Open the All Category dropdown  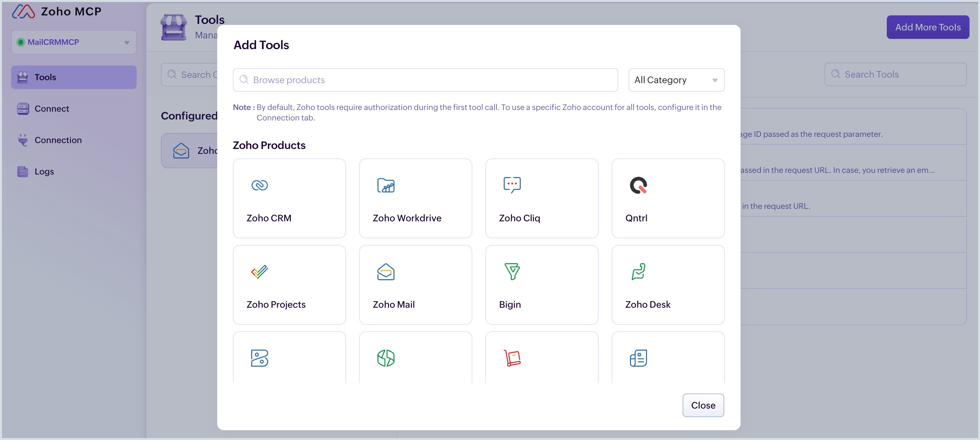(676, 80)
